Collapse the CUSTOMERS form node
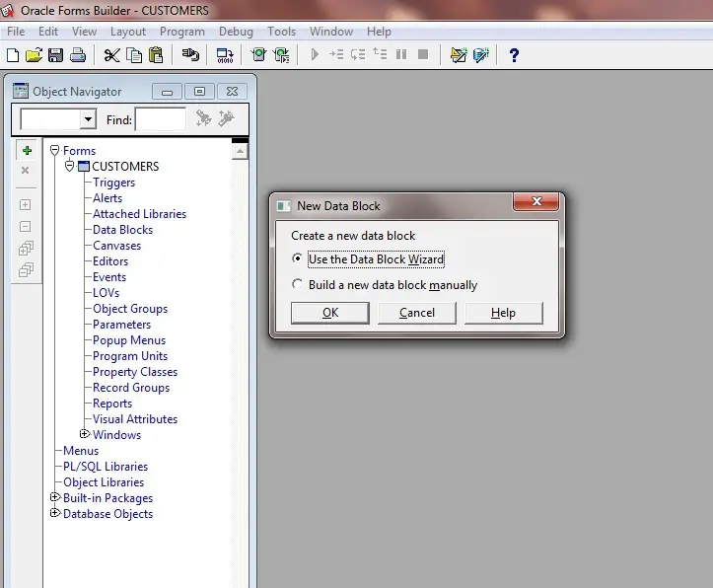713x588 pixels. point(69,166)
